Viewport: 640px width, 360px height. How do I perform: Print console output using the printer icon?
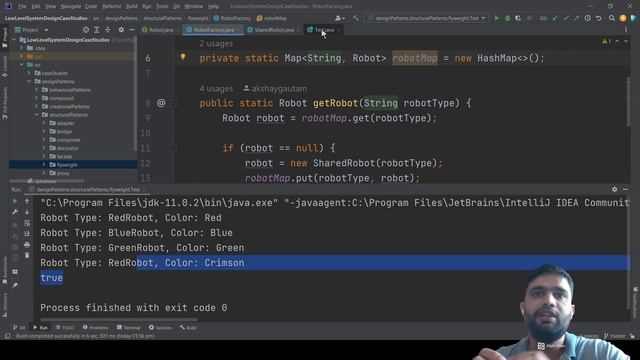[27, 244]
